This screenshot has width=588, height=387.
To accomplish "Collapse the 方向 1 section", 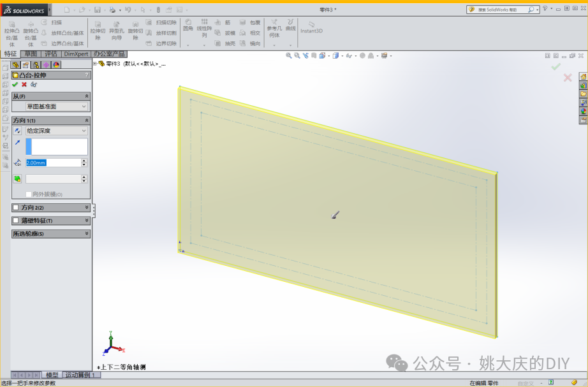I will click(87, 120).
